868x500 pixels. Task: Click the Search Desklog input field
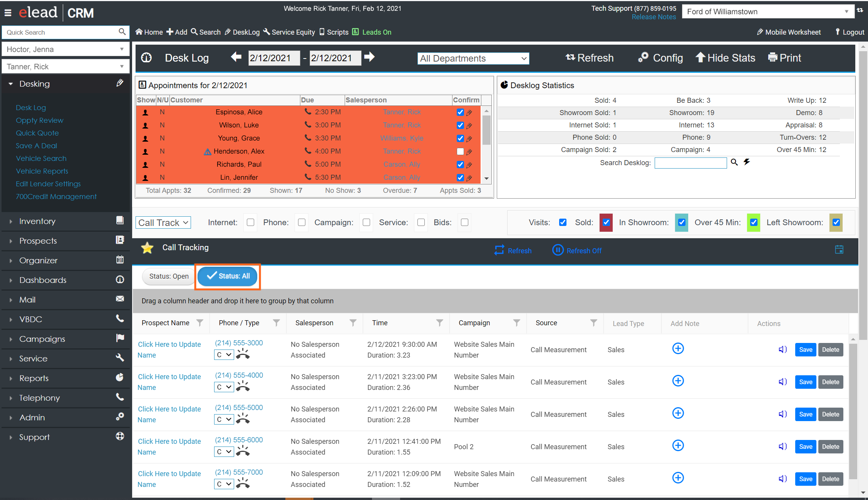point(690,163)
